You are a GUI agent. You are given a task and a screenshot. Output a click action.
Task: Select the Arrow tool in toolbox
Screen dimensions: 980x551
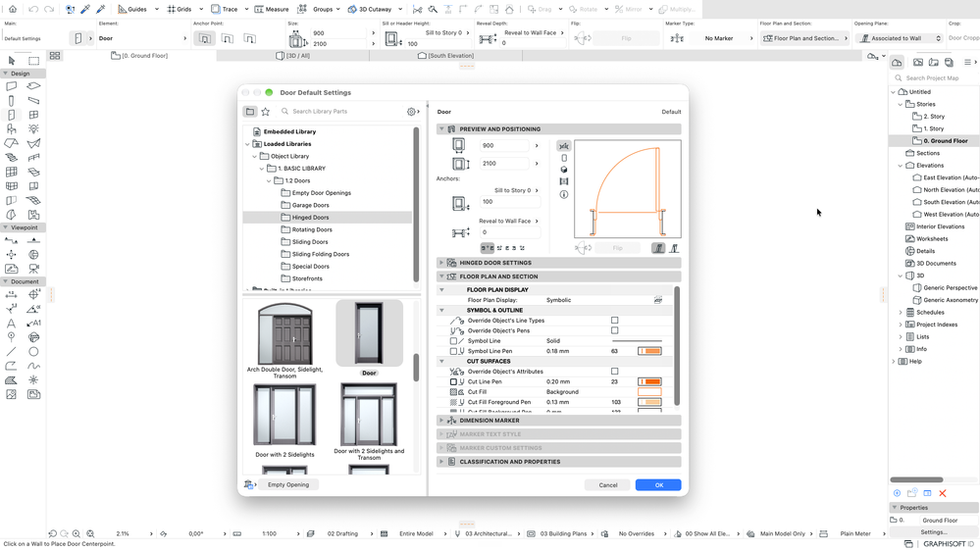click(11, 61)
